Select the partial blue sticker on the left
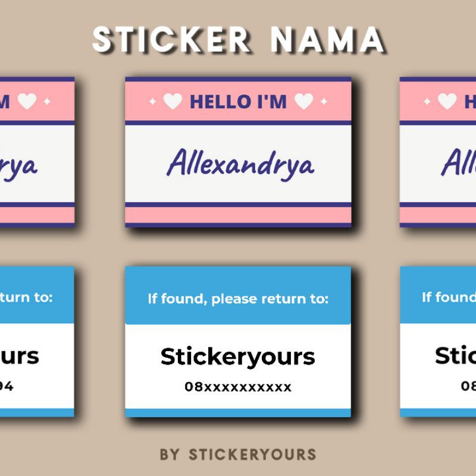The width and height of the screenshot is (476, 476). click(x=37, y=341)
